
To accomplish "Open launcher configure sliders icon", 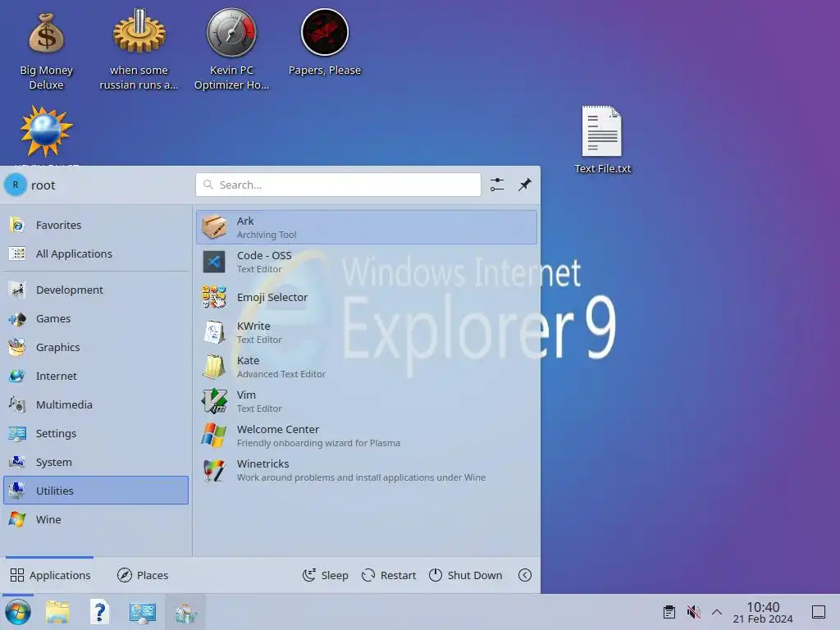I will click(x=496, y=185).
